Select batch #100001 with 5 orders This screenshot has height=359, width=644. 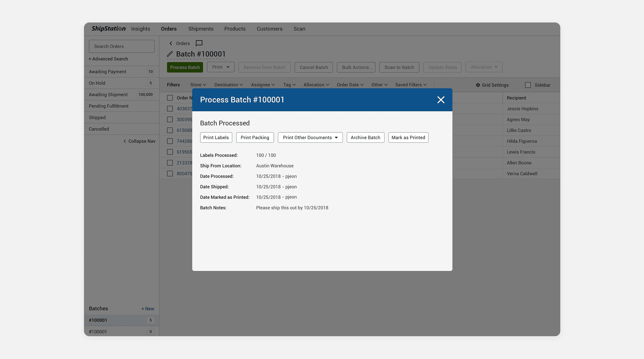click(122, 320)
